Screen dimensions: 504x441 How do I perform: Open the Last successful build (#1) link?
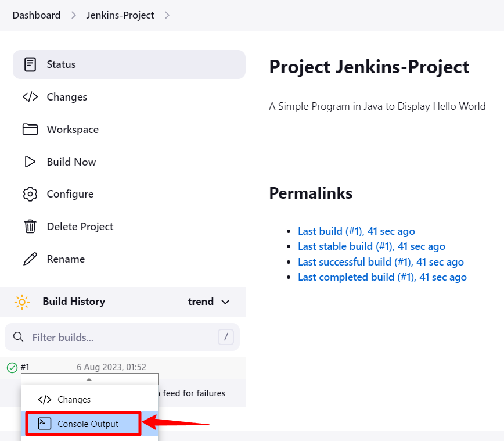(380, 262)
